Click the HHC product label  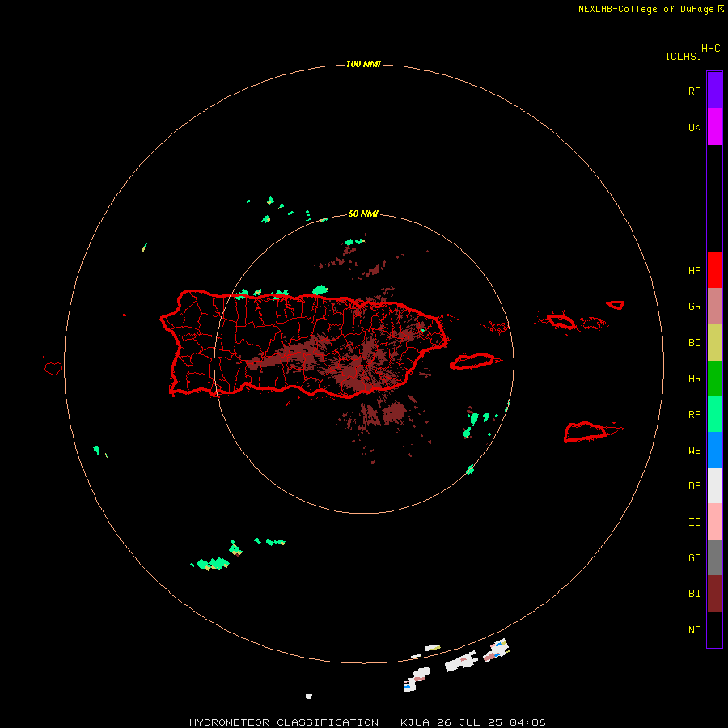point(711,49)
